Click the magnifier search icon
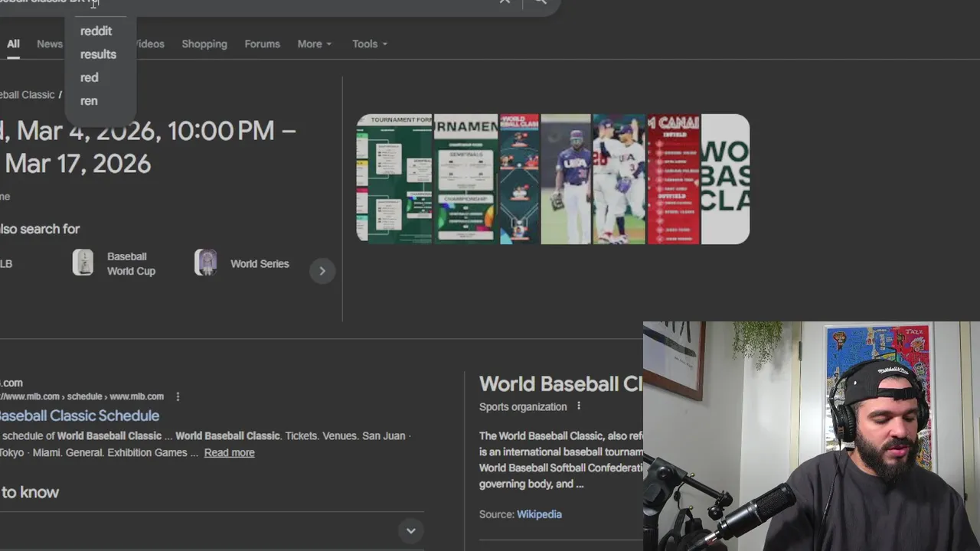The image size is (980, 551). pos(541,2)
